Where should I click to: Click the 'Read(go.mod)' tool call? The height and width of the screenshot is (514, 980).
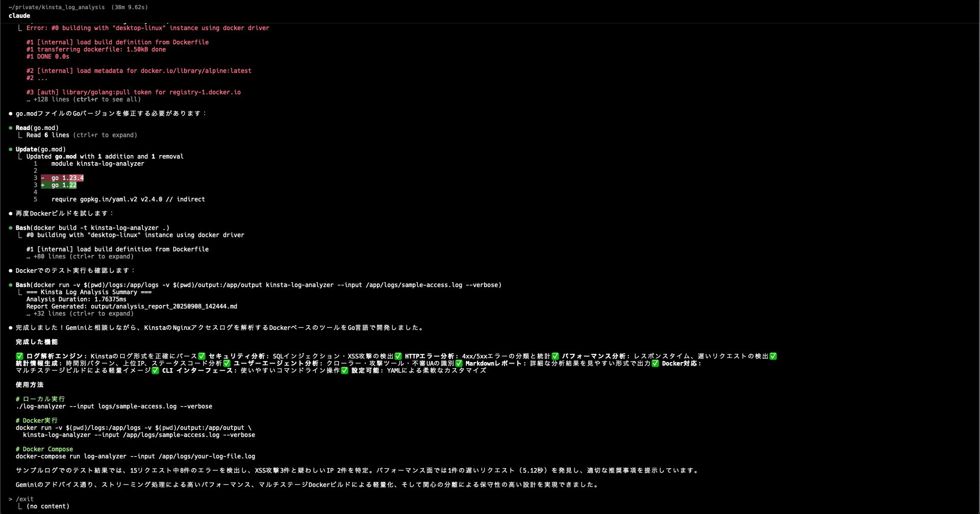tap(37, 128)
